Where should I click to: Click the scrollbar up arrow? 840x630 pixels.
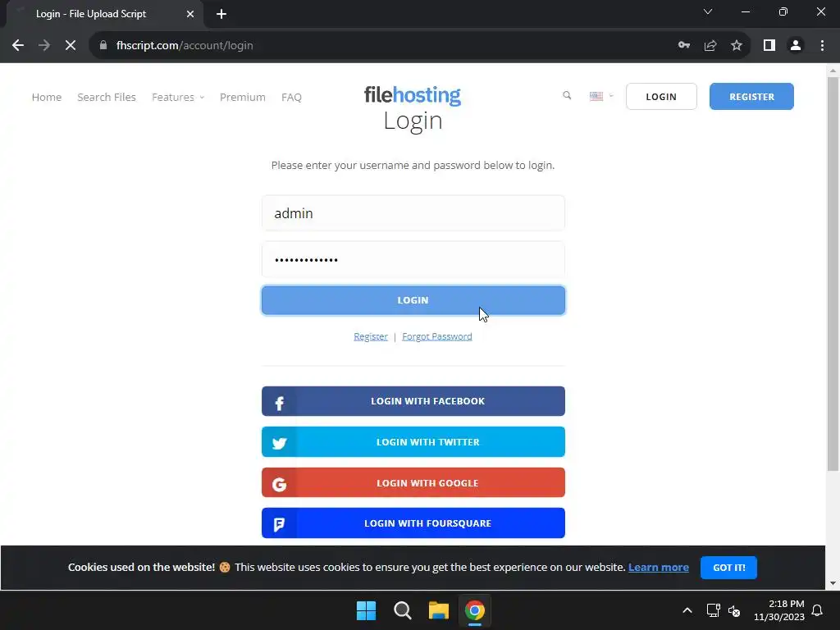pos(833,70)
